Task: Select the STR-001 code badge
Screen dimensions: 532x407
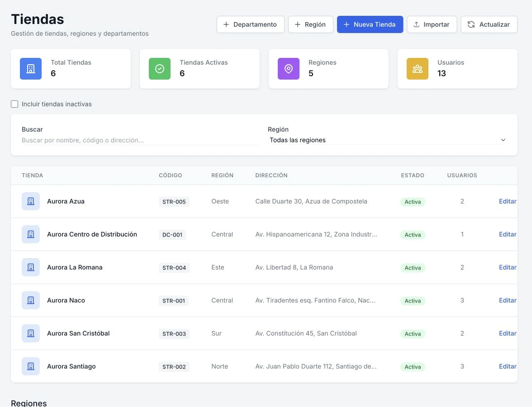Action: [174, 301]
